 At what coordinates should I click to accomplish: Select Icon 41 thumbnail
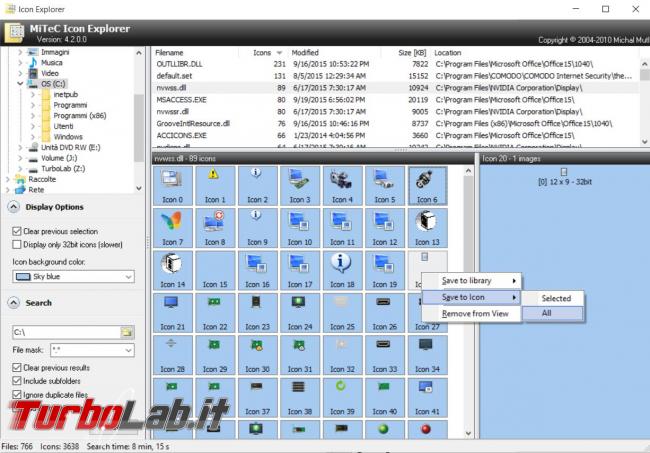pyautogui.click(x=427, y=397)
